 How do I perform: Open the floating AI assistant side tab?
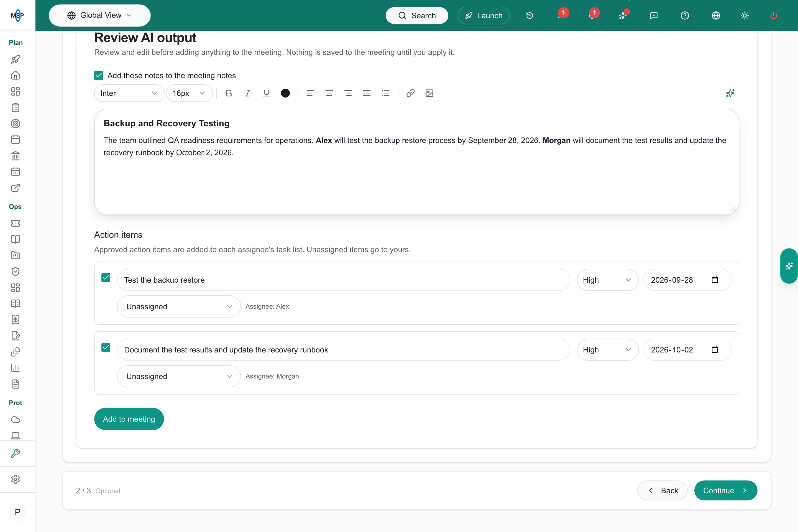(789, 266)
